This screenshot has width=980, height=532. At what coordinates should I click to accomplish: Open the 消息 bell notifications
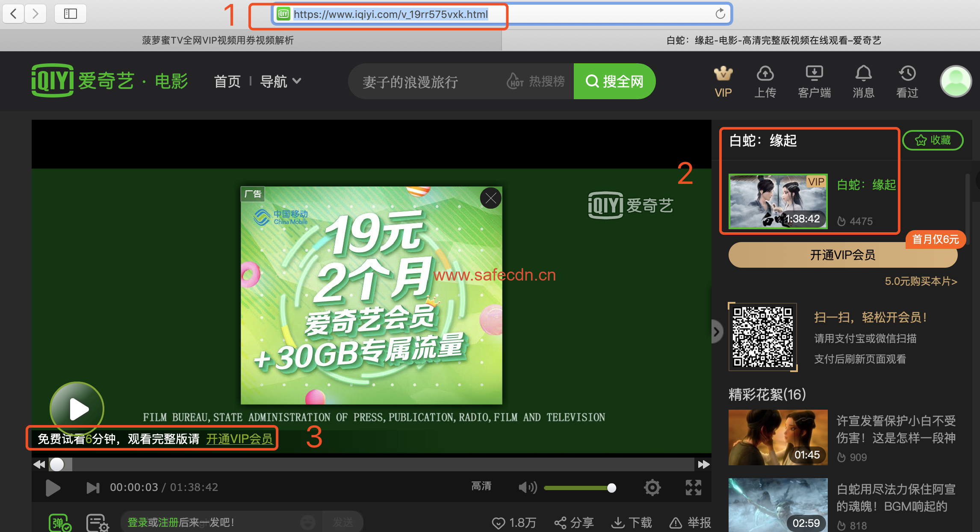coord(863,82)
